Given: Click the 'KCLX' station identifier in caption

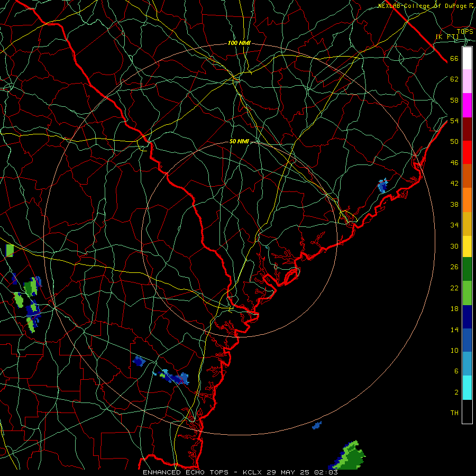Looking at the screenshot, I should coord(253,472).
